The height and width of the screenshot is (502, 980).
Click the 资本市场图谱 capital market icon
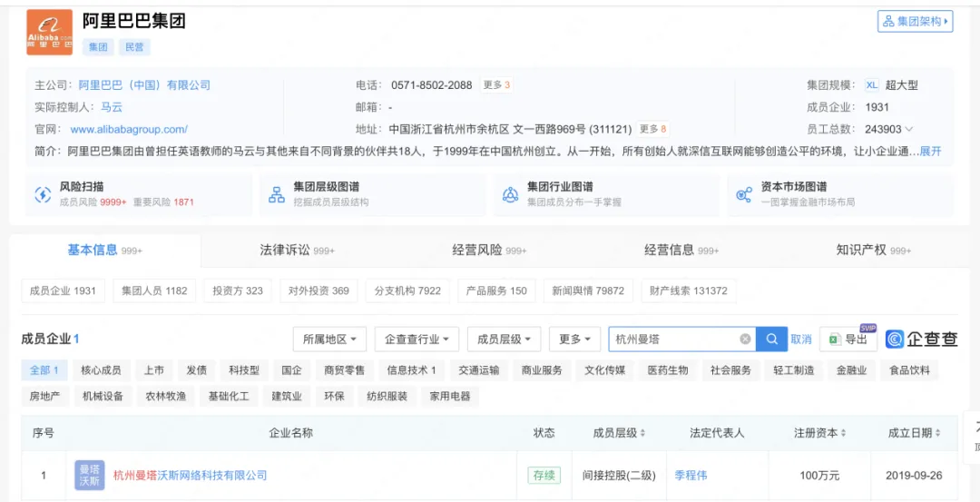click(x=744, y=194)
